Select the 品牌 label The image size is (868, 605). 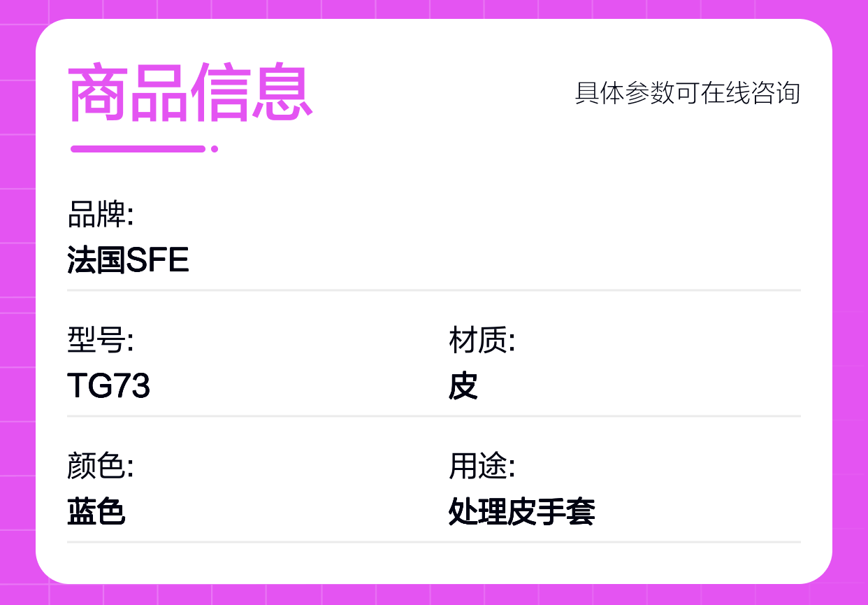point(100,215)
